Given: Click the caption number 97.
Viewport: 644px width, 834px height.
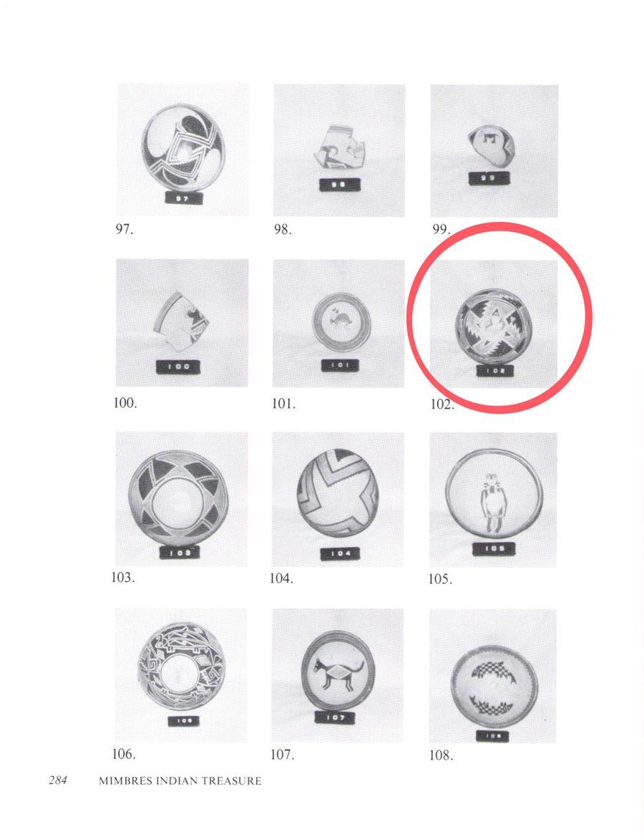Looking at the screenshot, I should coord(124,229).
